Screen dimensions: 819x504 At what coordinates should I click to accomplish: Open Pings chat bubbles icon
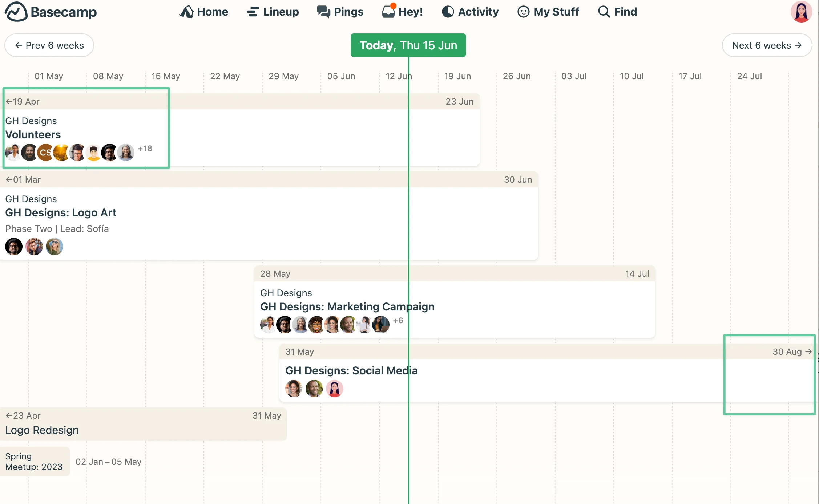(x=323, y=12)
